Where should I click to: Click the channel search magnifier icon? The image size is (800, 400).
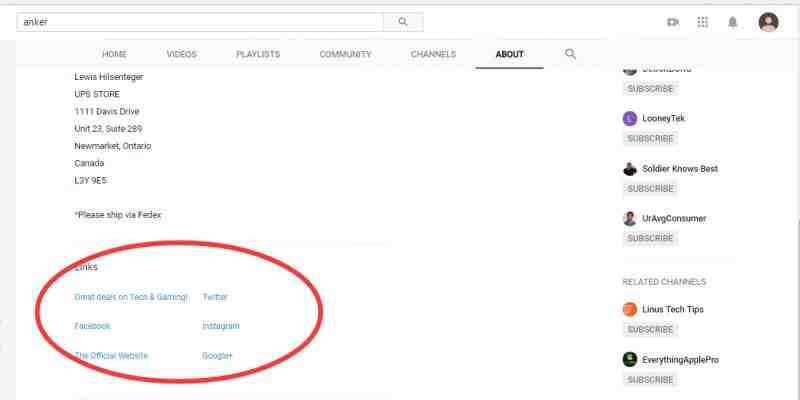point(570,54)
